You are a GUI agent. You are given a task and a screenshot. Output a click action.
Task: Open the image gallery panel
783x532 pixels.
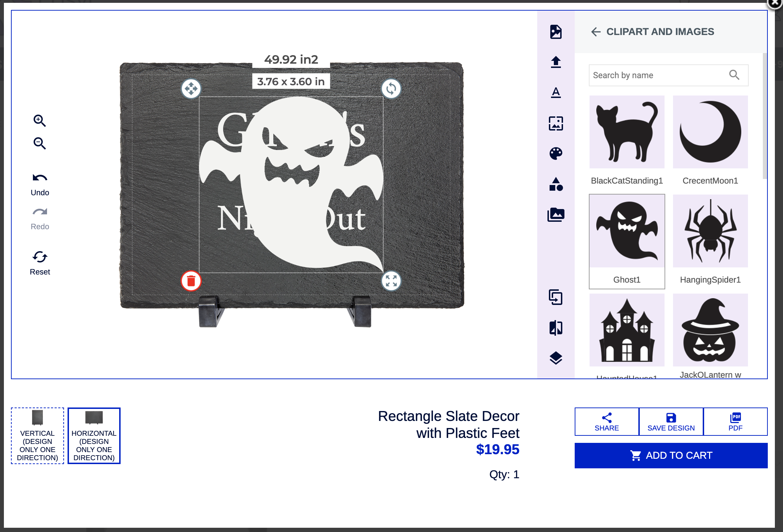pos(556,215)
